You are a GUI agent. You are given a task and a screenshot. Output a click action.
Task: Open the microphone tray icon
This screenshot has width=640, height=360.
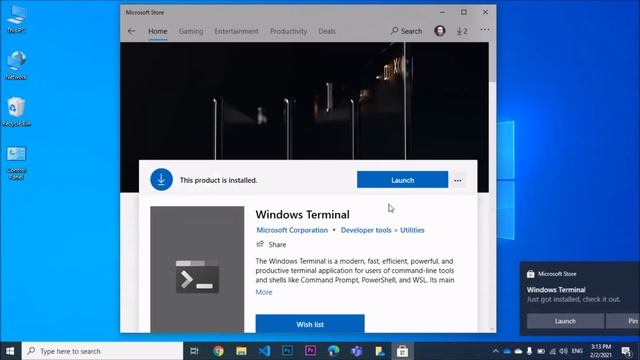pos(529,351)
